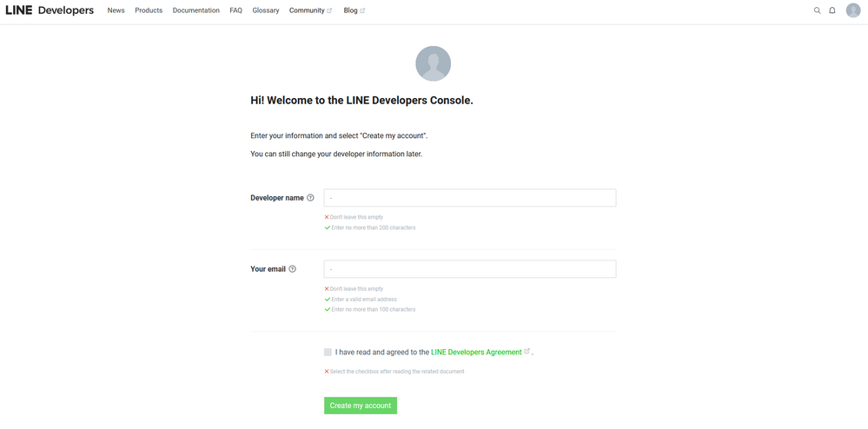
Task: Click the help icon beside Developer name
Action: (x=310, y=198)
